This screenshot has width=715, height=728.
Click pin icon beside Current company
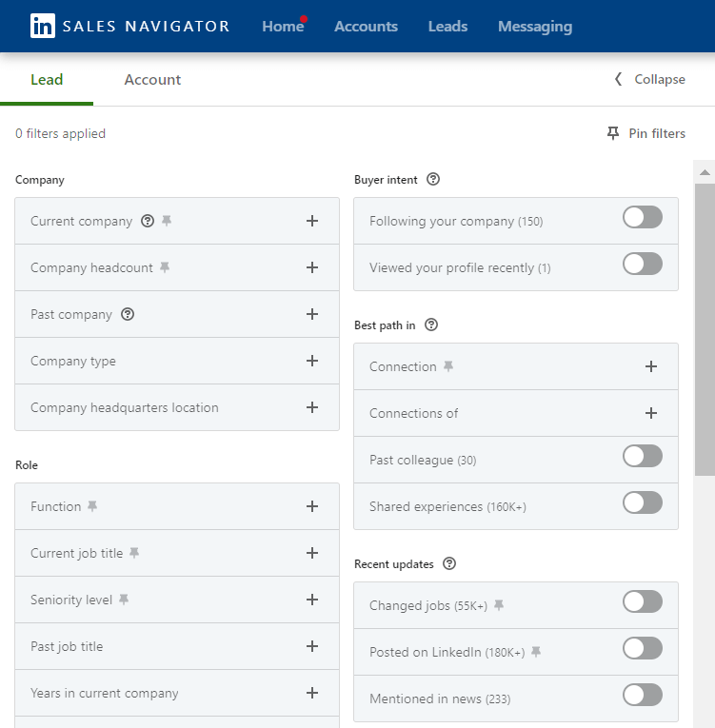(167, 221)
